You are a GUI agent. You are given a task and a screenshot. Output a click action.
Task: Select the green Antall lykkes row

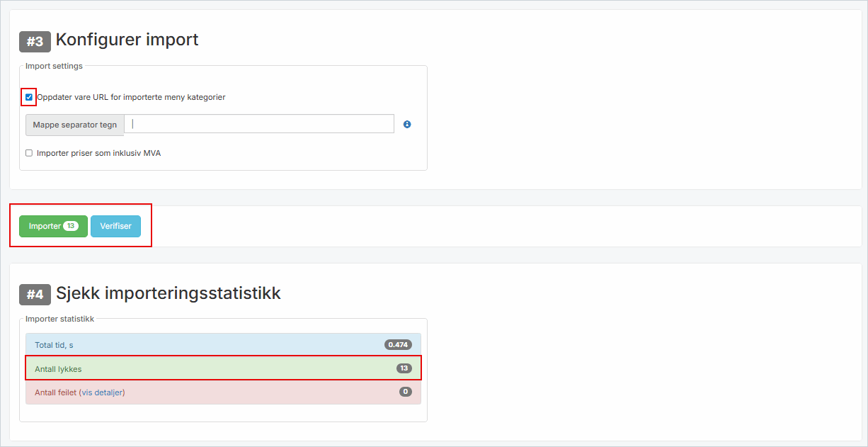click(212, 368)
